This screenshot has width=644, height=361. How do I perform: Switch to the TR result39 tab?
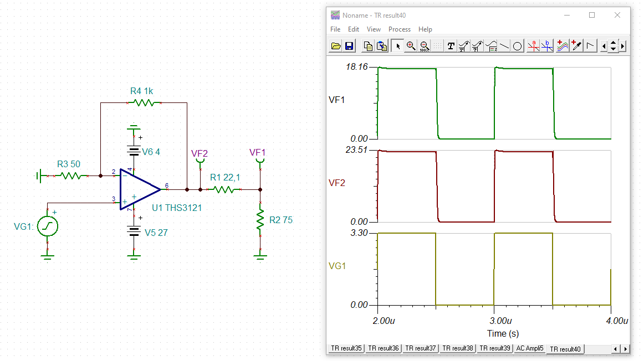pos(494,348)
